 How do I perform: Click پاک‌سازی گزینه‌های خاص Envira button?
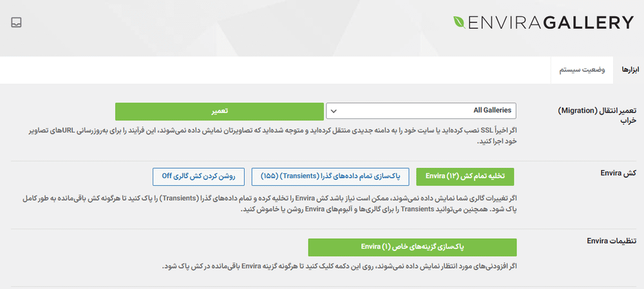tap(412, 247)
